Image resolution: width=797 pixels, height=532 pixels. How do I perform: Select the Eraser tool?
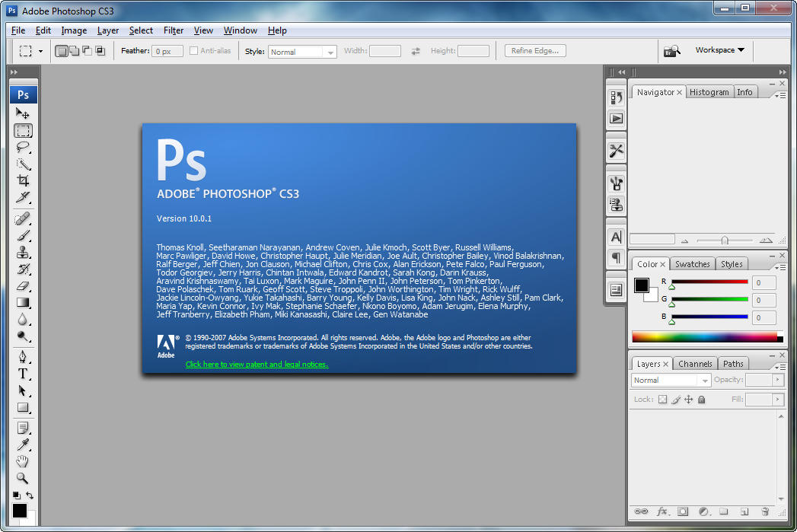point(23,286)
